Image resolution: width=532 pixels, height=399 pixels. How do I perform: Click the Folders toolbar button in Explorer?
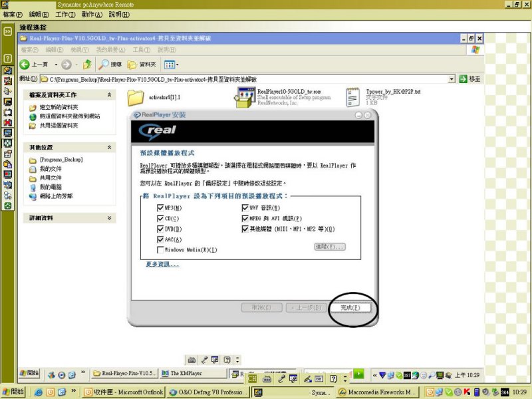[142, 64]
